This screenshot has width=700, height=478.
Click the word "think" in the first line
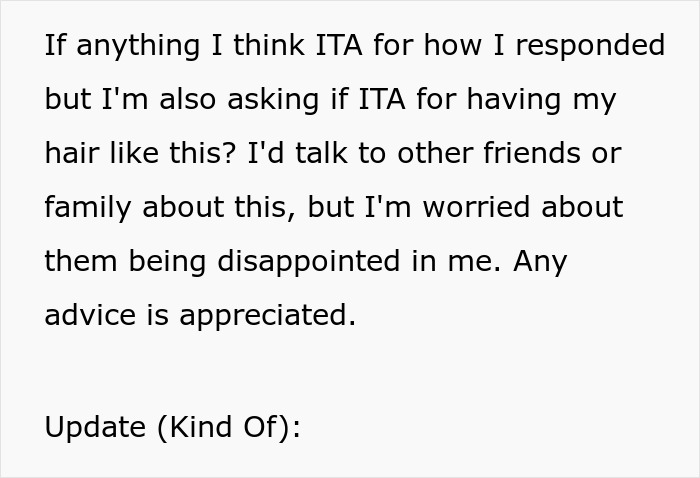269,45
